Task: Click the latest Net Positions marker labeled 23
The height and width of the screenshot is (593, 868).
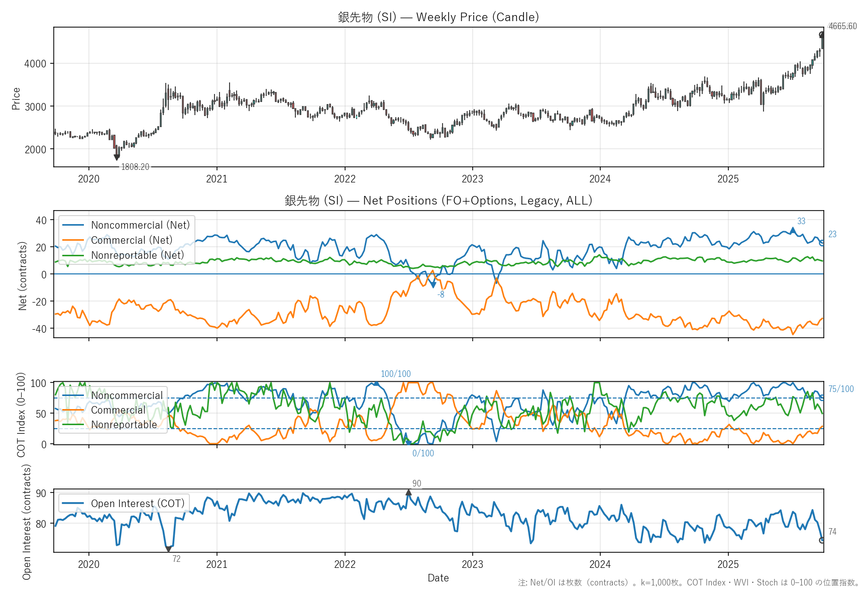Action: [822, 243]
